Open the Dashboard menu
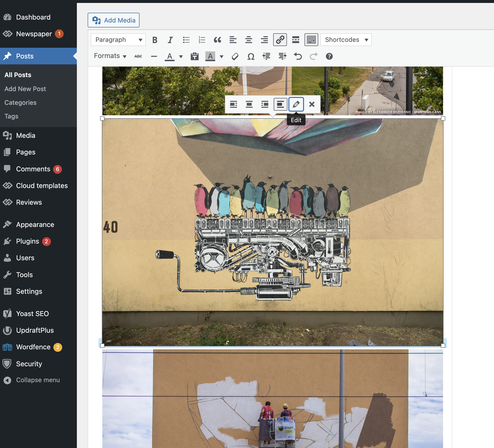This screenshot has height=448, width=494. (x=38, y=17)
